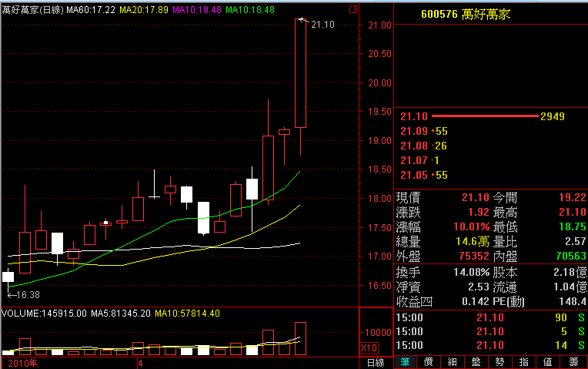The width and height of the screenshot is (588, 369).
Task: Click the 最高 value 21.10
Action: [x=573, y=212]
